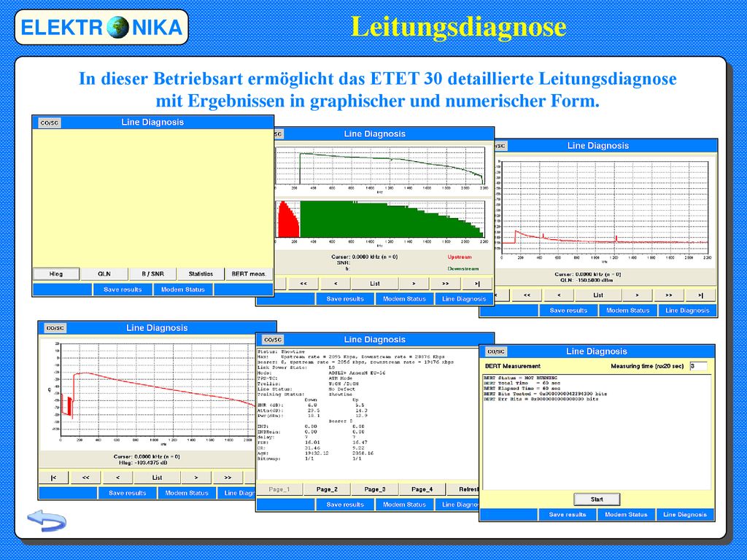Fast rewind (<<) cursor in B/SNR window

point(303,284)
